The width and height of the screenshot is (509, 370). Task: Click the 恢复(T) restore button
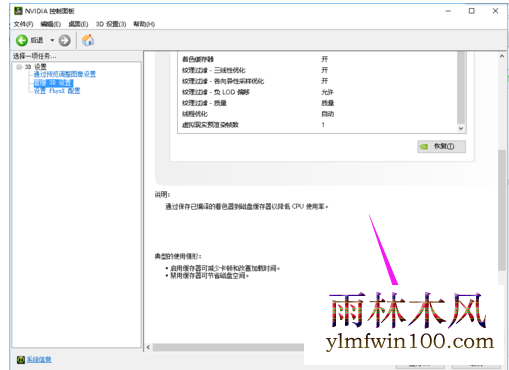pos(441,146)
